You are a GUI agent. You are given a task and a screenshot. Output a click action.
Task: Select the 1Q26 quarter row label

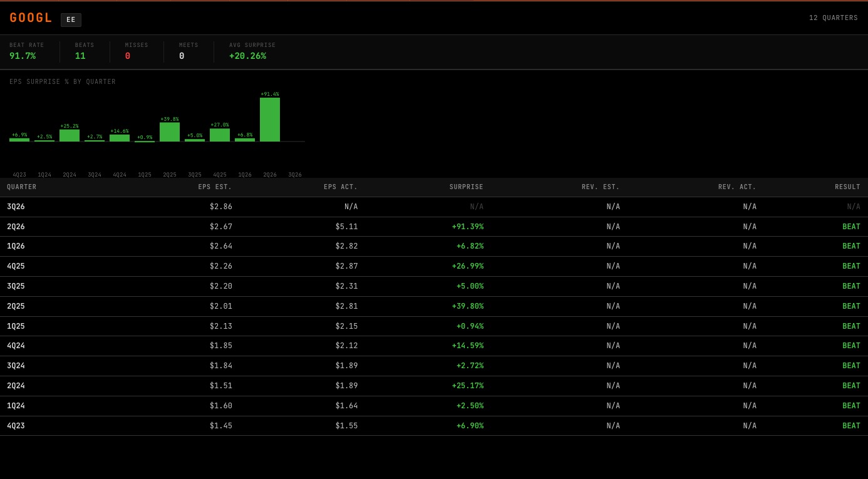16,246
